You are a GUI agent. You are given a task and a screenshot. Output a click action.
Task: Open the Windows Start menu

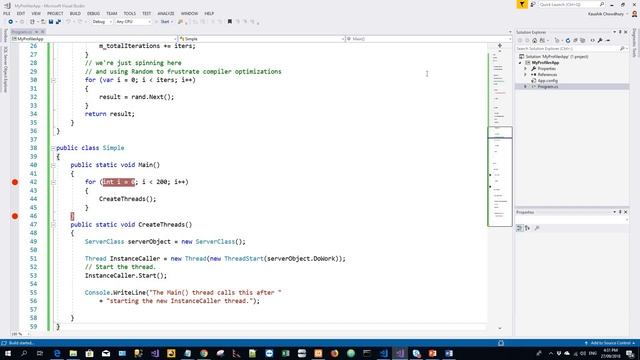pos(7,353)
